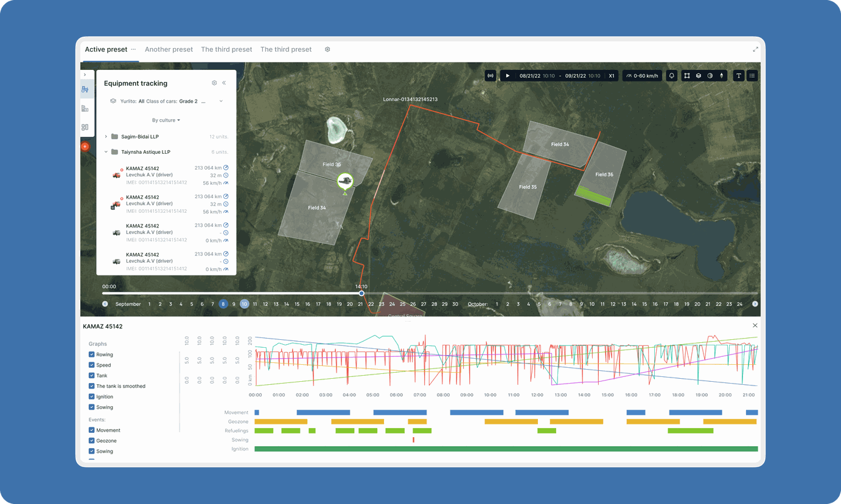Collapse the Taiynsha Astique LLP folder
Image resolution: width=841 pixels, height=504 pixels.
tap(106, 152)
